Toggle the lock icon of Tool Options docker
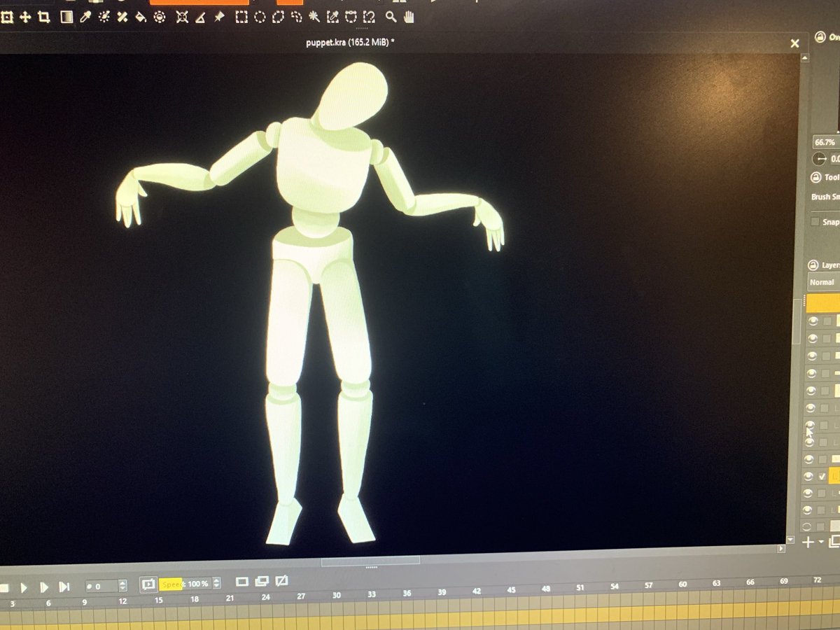 click(815, 178)
